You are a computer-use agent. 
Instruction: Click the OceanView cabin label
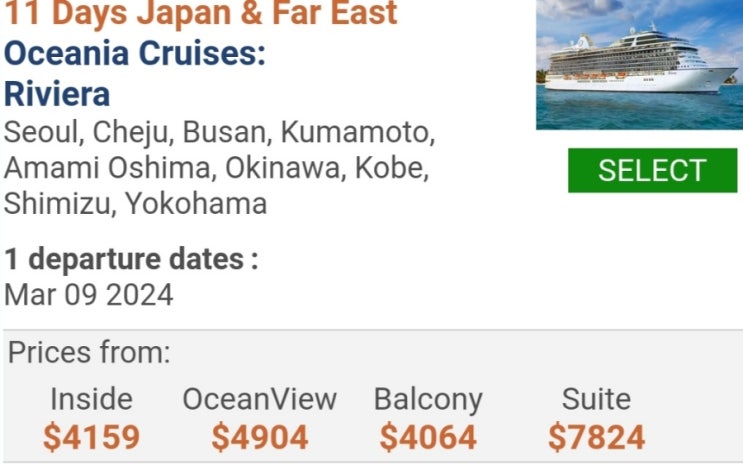point(259,399)
